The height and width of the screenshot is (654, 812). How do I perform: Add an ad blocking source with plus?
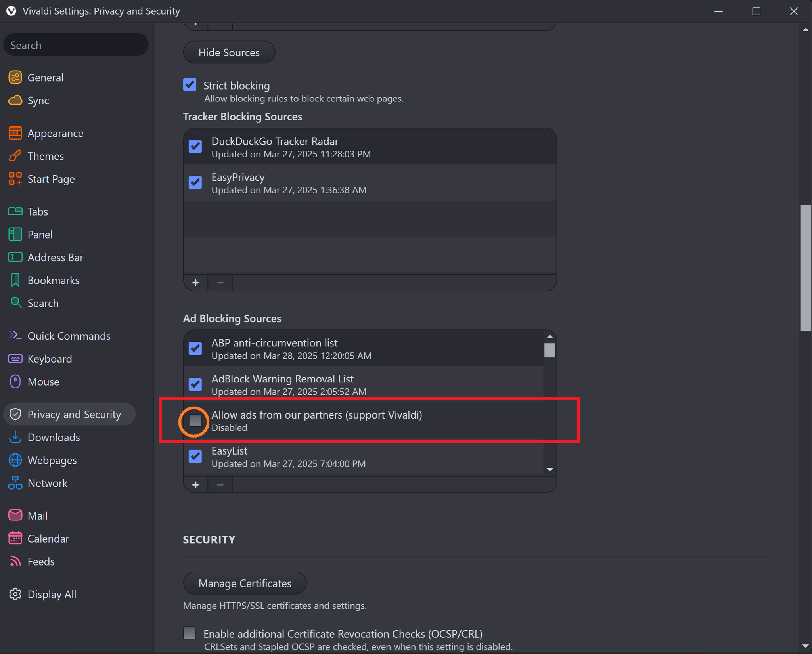195,484
